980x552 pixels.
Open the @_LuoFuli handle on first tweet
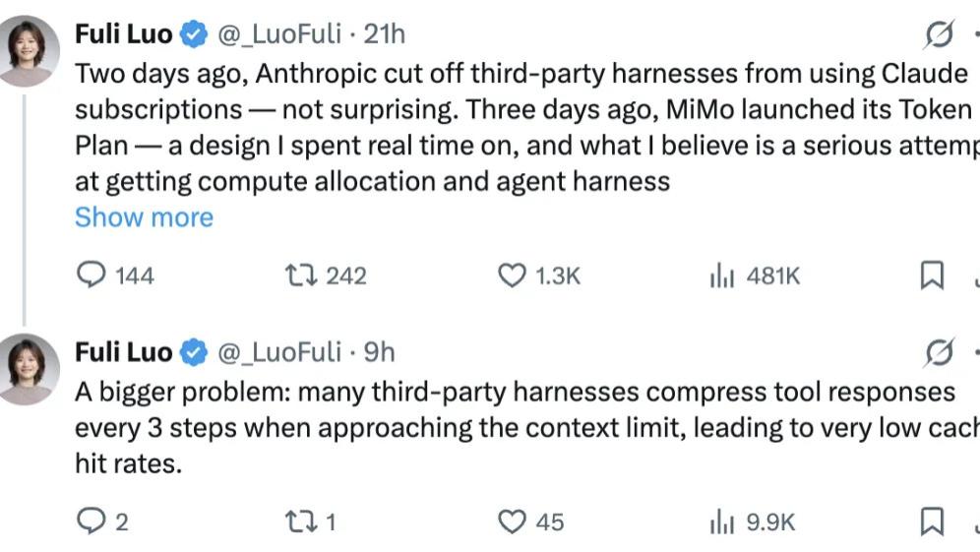coord(278,34)
